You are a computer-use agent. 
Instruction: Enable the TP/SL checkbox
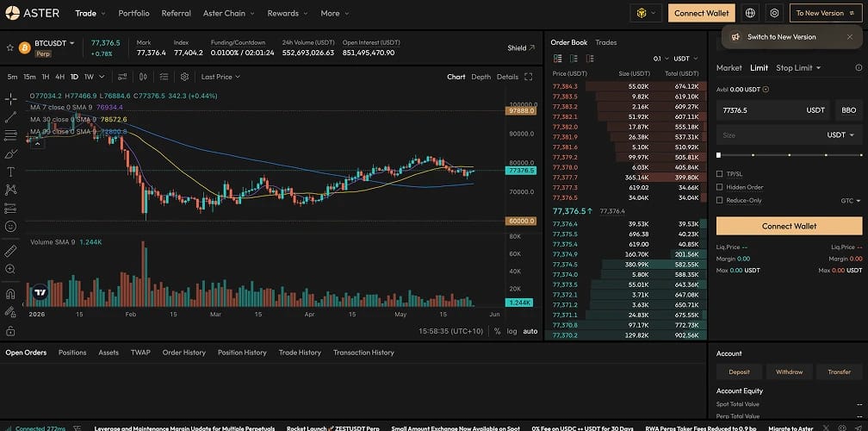click(x=720, y=174)
